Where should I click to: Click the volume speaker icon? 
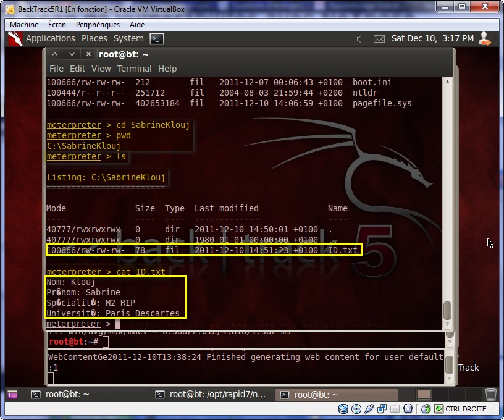[x=359, y=39]
